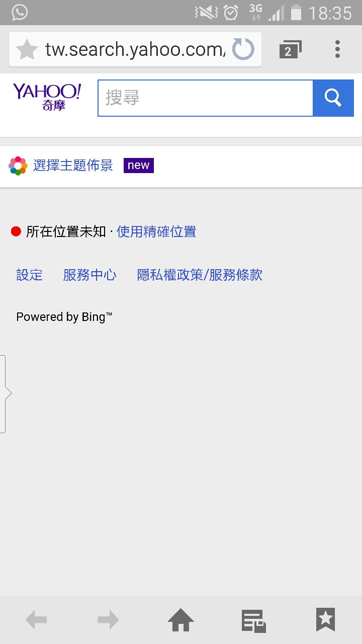Click the colorful theme flower icon

click(18, 166)
